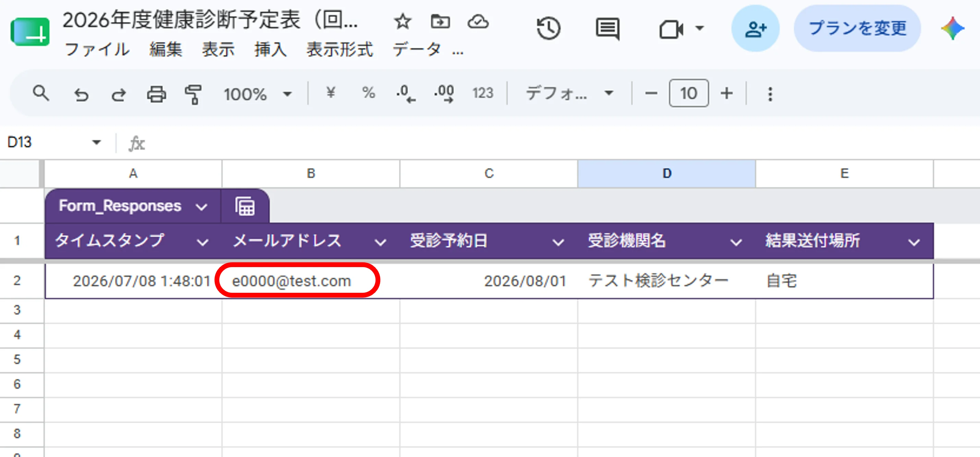
Task: Click the font size field showing 10
Action: coord(689,93)
